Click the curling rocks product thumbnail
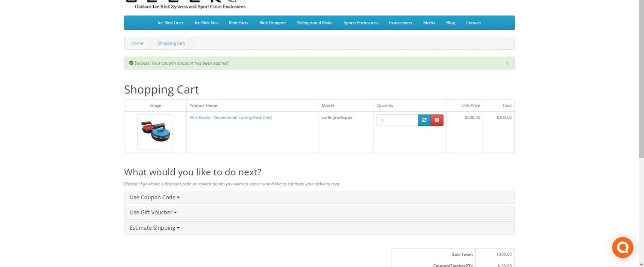This screenshot has width=644, height=267. (x=155, y=132)
